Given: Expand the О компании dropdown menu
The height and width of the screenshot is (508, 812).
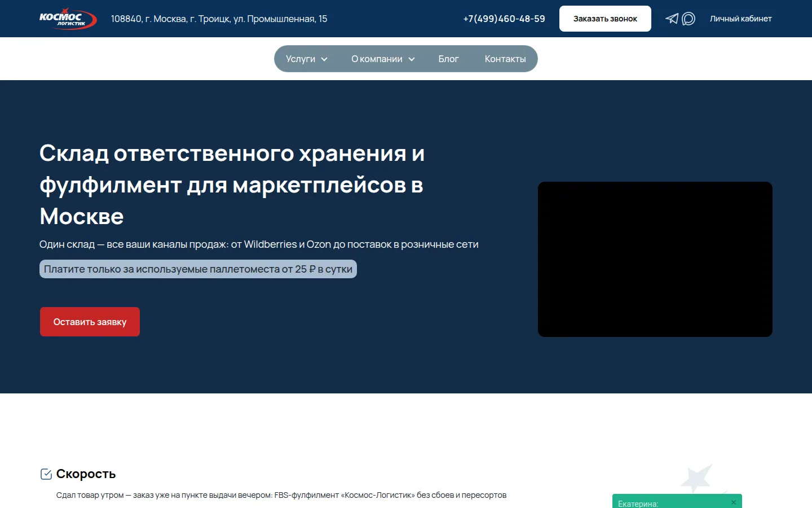Looking at the screenshot, I should pyautogui.click(x=383, y=59).
